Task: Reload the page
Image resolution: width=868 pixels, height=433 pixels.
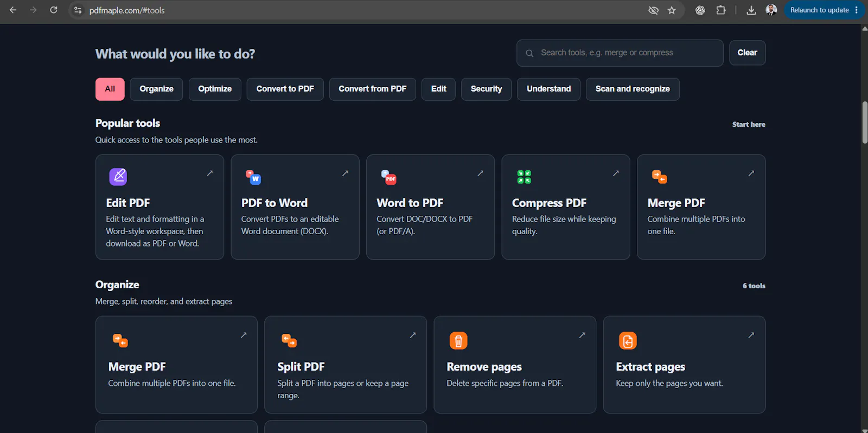Action: point(54,10)
